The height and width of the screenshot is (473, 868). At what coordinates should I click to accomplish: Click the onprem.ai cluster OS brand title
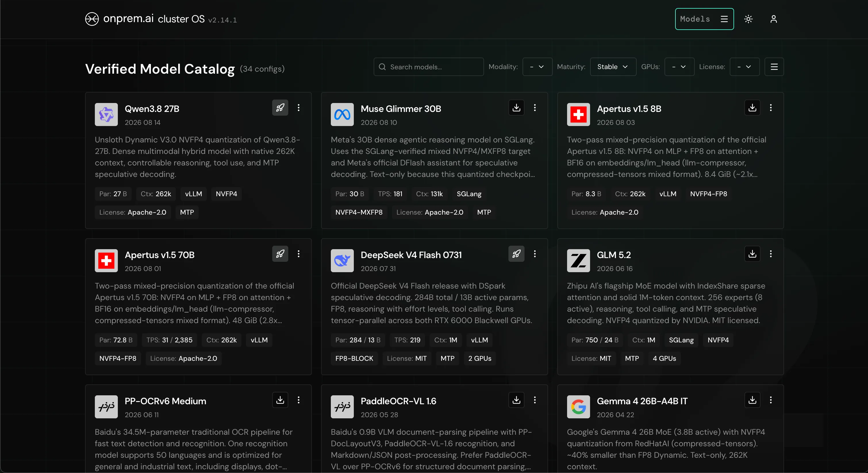tap(154, 18)
